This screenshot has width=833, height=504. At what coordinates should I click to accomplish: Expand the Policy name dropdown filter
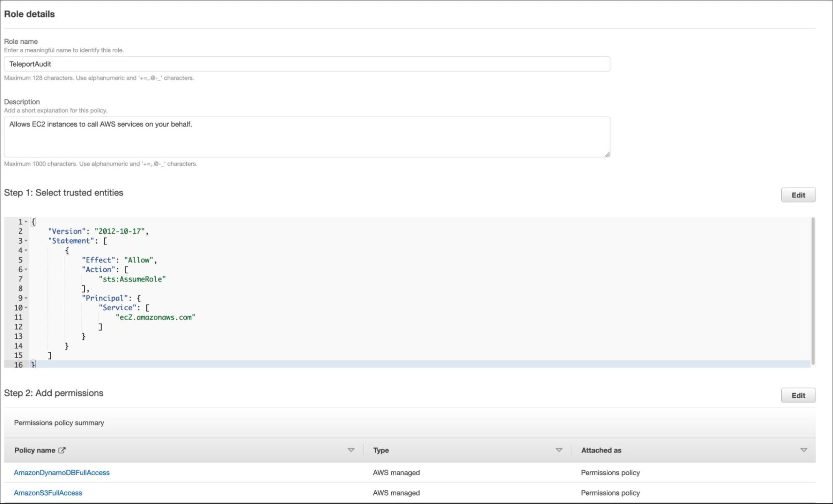coord(352,450)
